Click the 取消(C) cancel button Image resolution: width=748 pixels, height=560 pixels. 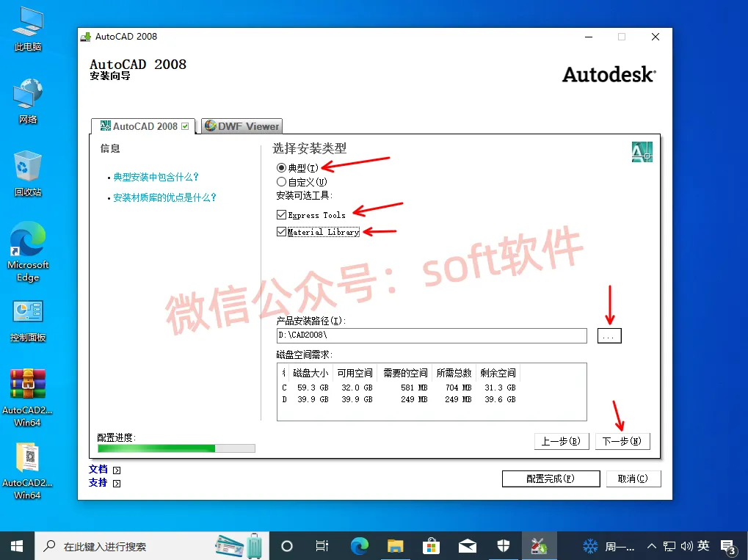633,479
